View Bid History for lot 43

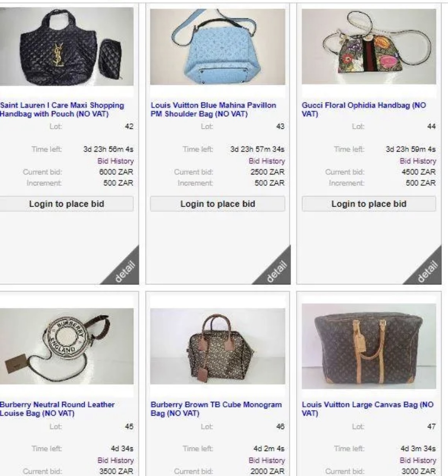pyautogui.click(x=267, y=161)
